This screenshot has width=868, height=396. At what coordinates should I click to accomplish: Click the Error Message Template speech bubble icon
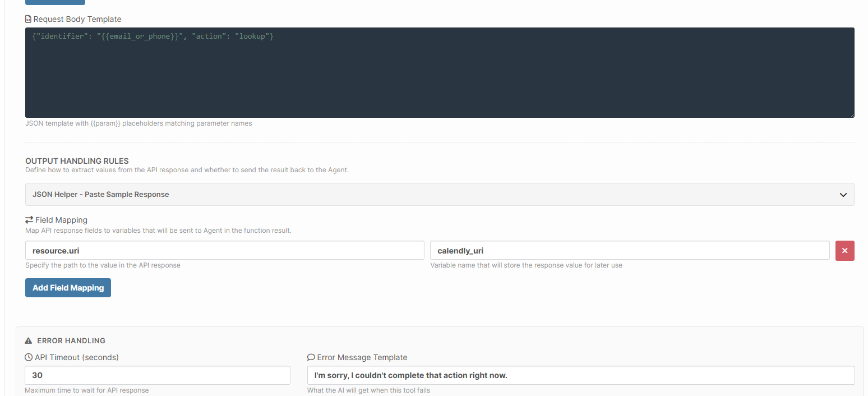(311, 357)
